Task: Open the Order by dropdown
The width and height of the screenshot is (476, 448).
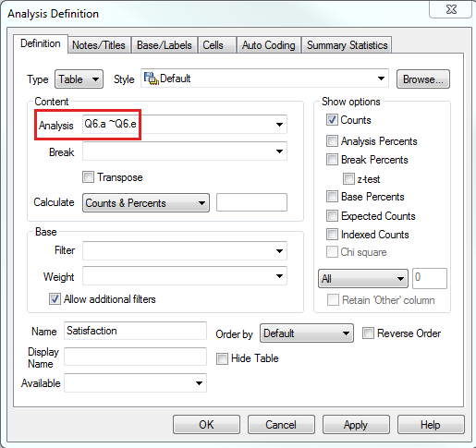Action: tap(307, 333)
